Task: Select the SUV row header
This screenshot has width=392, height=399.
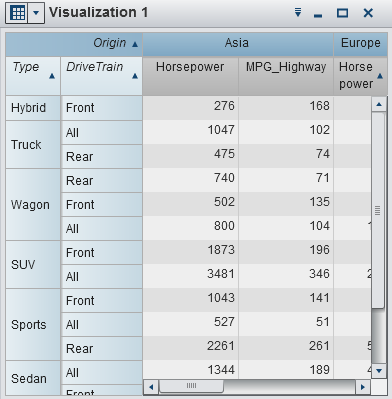Action: click(x=33, y=264)
